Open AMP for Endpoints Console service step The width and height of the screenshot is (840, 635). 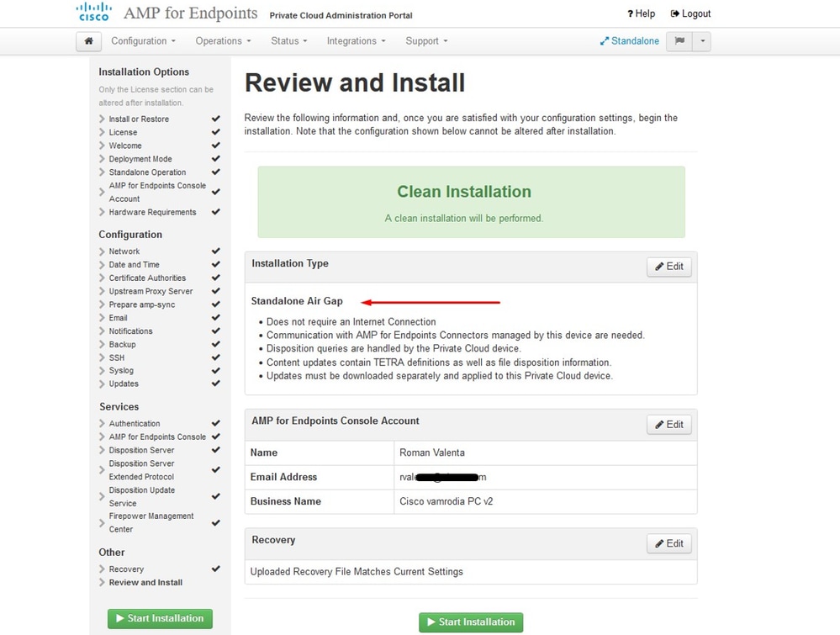(x=157, y=437)
